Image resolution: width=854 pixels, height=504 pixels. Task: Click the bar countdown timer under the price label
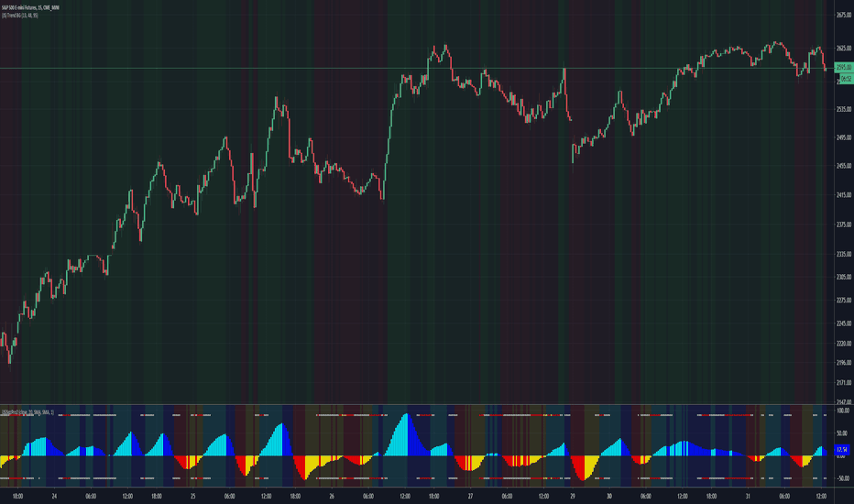(x=845, y=79)
